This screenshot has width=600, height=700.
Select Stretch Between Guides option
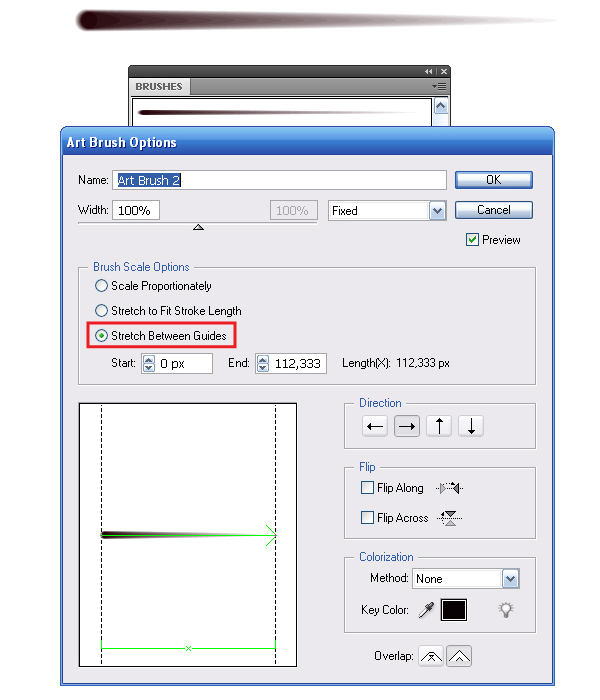pyautogui.click(x=101, y=335)
